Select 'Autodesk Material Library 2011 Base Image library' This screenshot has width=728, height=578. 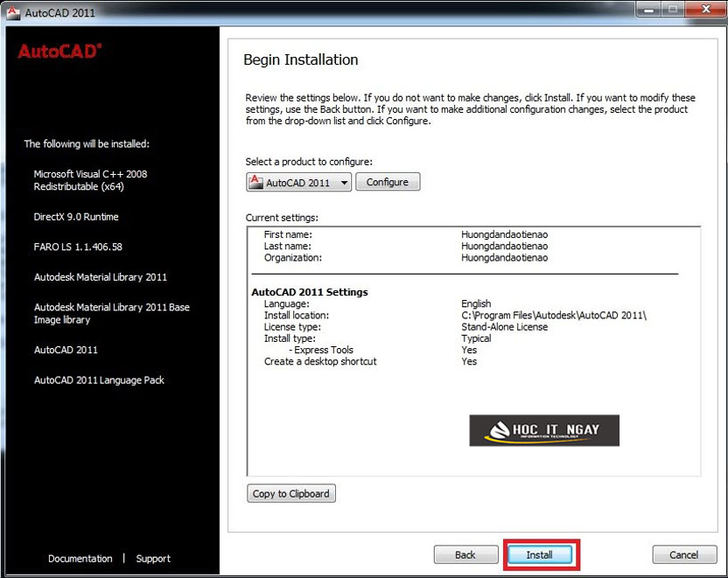coord(111,313)
